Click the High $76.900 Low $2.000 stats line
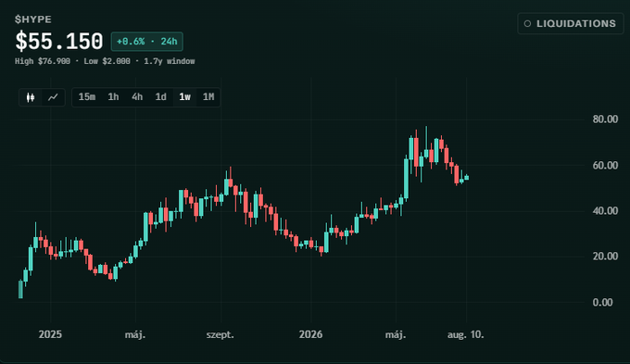The image size is (630, 364). 105,61
